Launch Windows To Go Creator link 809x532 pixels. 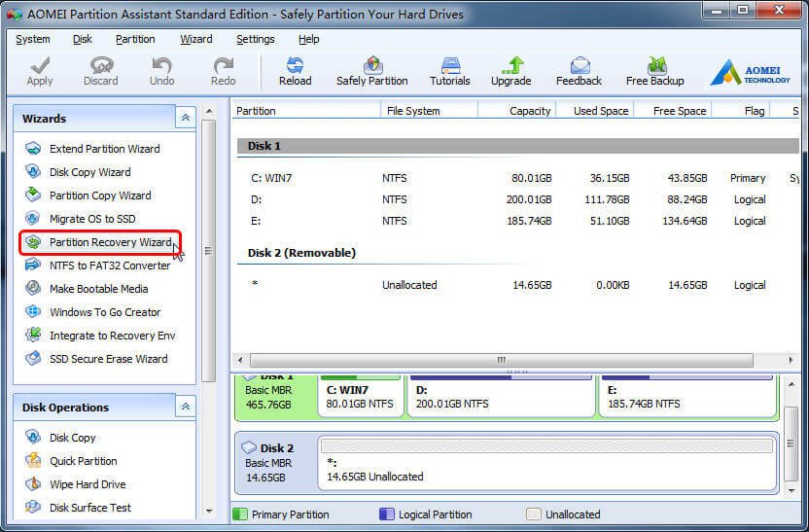[x=105, y=312]
